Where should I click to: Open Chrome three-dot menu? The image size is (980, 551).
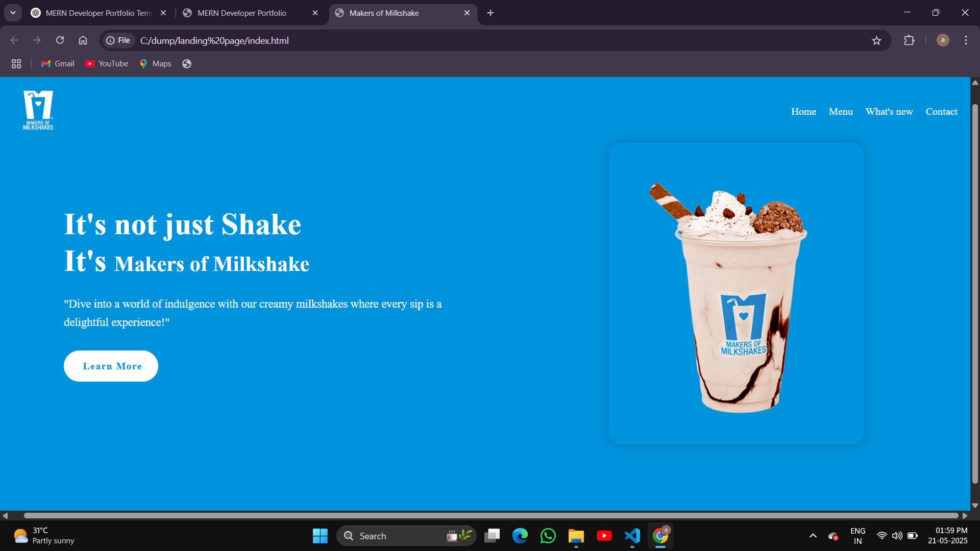[x=966, y=40]
